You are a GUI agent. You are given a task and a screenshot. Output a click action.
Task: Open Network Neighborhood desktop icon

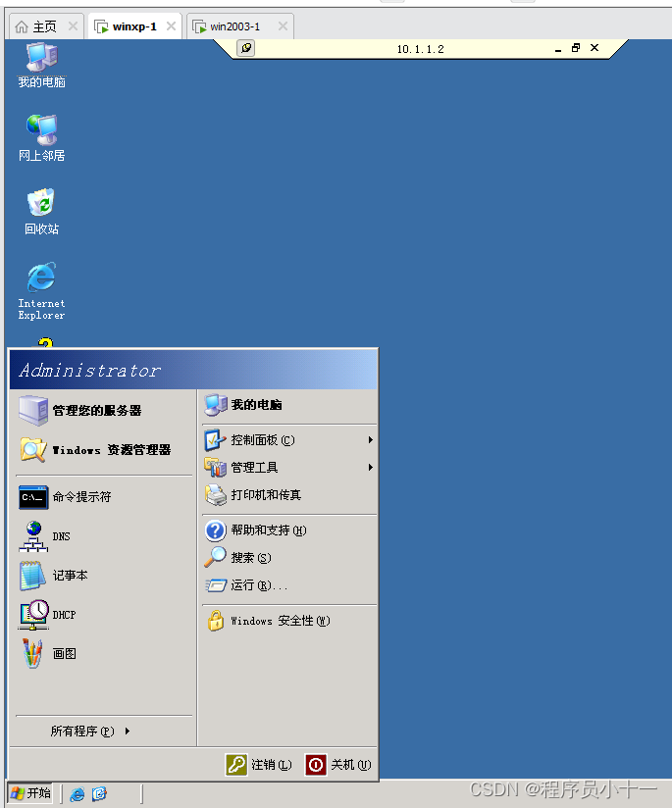coord(42,137)
